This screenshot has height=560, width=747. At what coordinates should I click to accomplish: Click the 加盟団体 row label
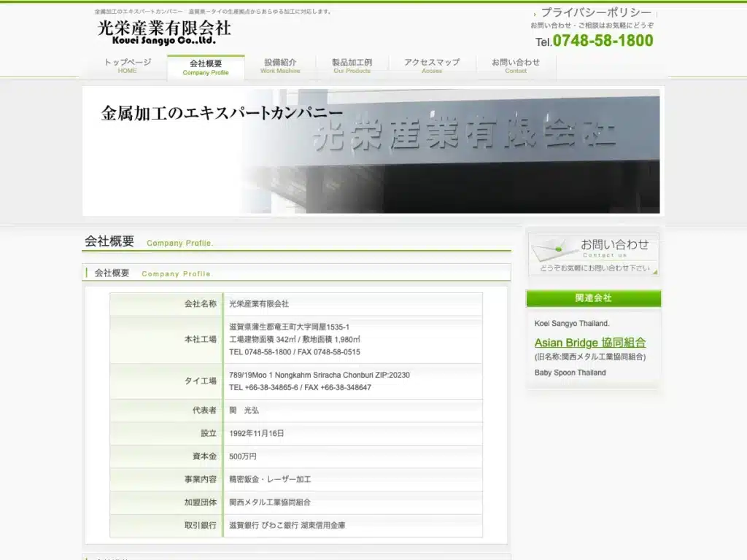click(201, 502)
